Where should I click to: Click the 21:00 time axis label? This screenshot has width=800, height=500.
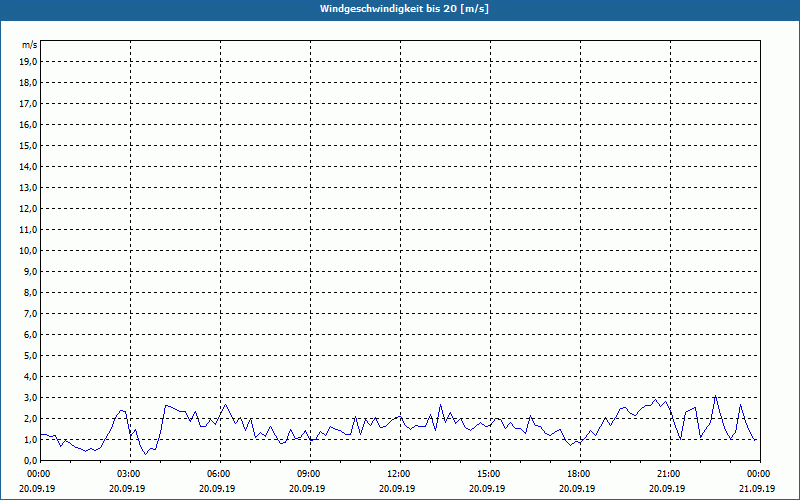coord(669,474)
